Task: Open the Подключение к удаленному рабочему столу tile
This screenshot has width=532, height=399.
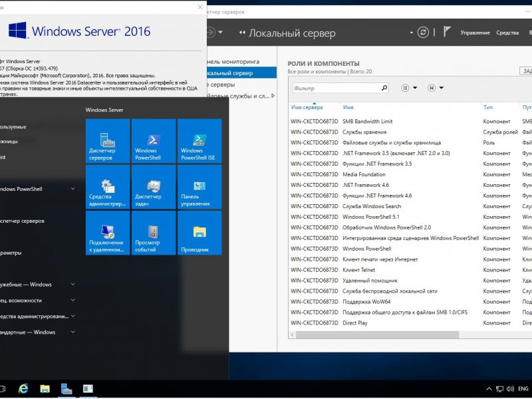Action: click(x=108, y=233)
